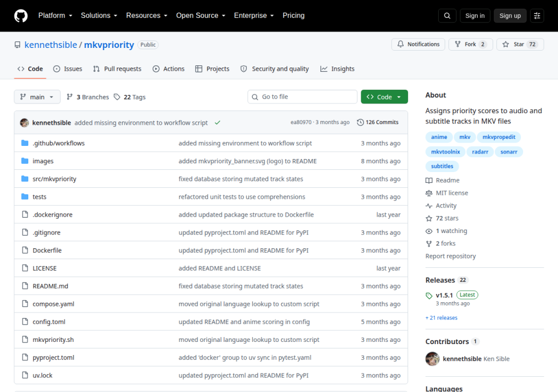The width and height of the screenshot is (558, 392).
Task: Open the Pricing page
Action: 294,16
